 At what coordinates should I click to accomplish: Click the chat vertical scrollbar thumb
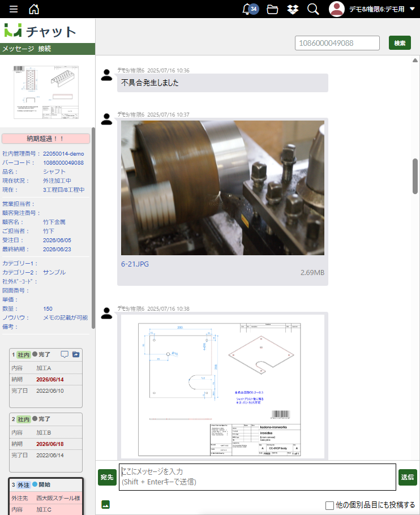[415, 177]
